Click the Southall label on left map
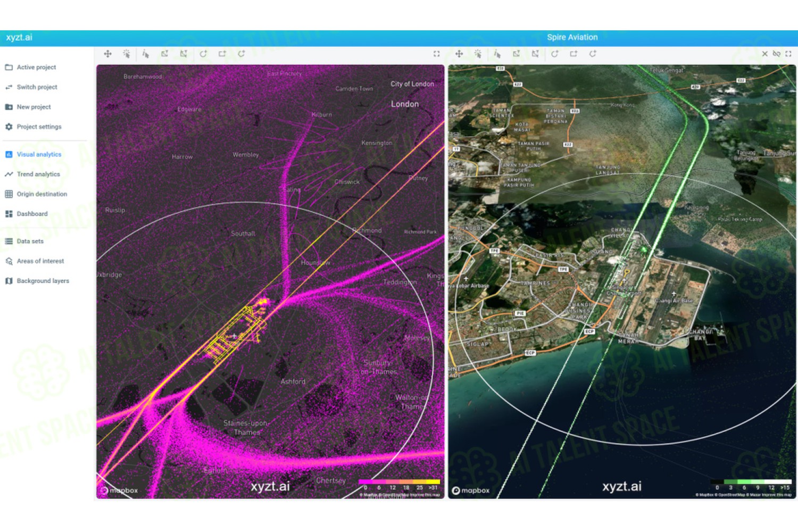Screen dimensions: 798x532 pyautogui.click(x=243, y=234)
